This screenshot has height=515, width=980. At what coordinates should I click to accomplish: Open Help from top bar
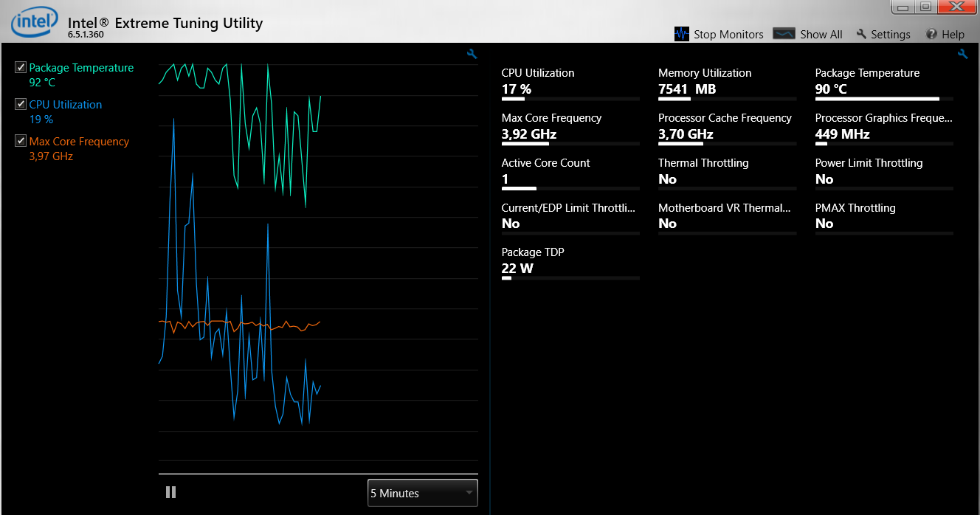(945, 34)
